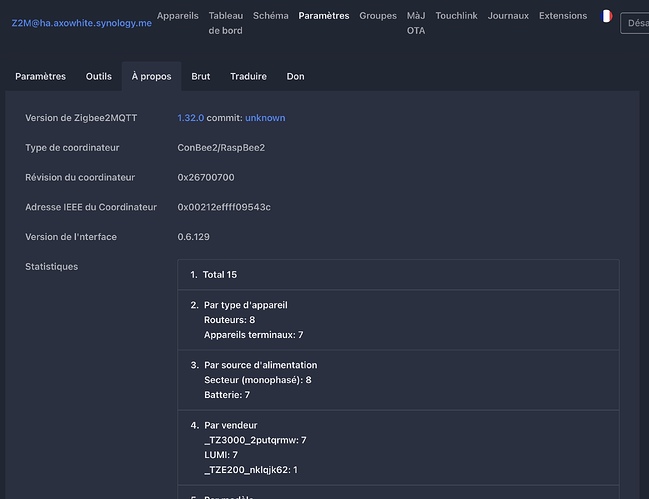Viewport: 649px width, 499px height.
Task: Click the Par type d'appareil heading
Action: click(246, 305)
